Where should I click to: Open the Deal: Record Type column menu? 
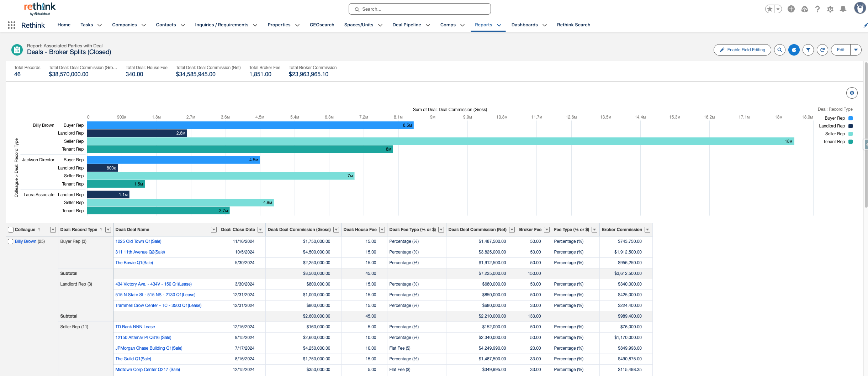click(108, 230)
